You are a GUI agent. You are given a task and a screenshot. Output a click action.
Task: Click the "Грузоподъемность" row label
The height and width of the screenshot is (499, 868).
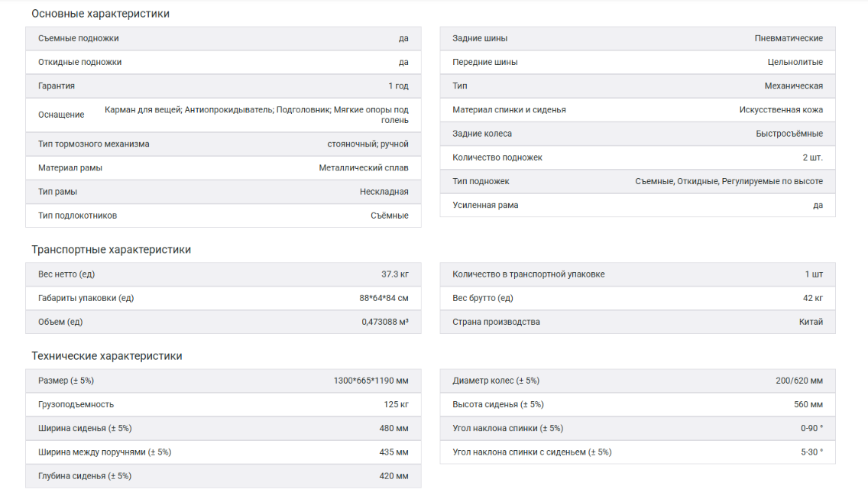(x=76, y=404)
